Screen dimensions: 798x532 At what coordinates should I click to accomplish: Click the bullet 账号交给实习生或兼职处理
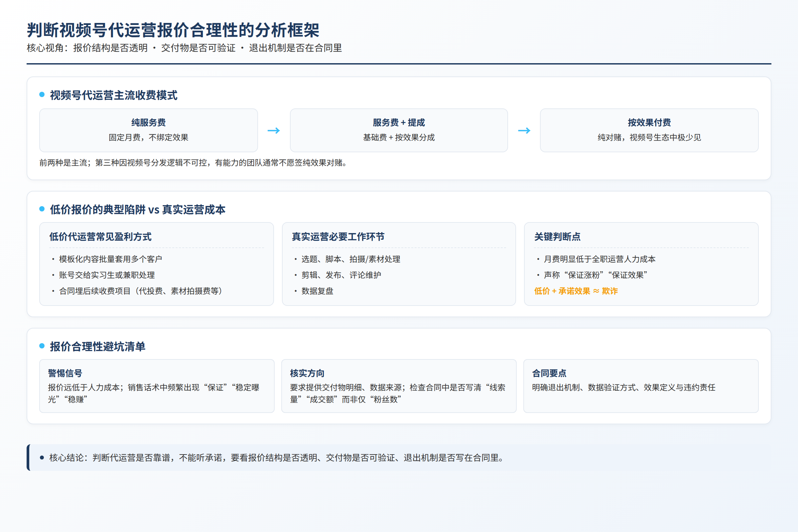click(107, 275)
